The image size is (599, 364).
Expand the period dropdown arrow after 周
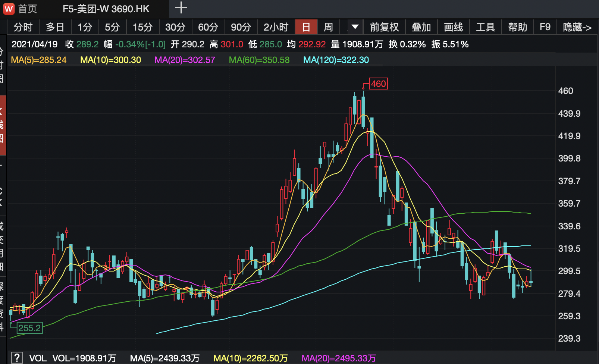355,27
